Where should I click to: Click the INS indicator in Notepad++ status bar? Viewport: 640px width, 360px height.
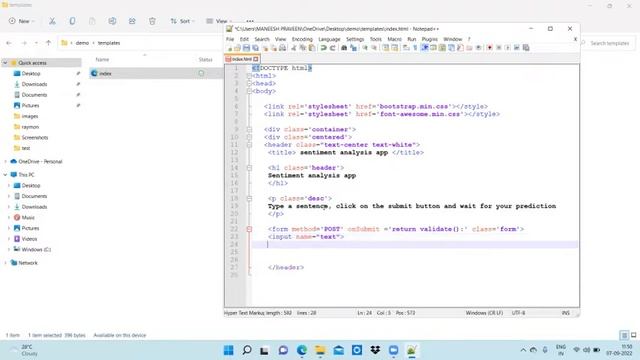(565, 313)
